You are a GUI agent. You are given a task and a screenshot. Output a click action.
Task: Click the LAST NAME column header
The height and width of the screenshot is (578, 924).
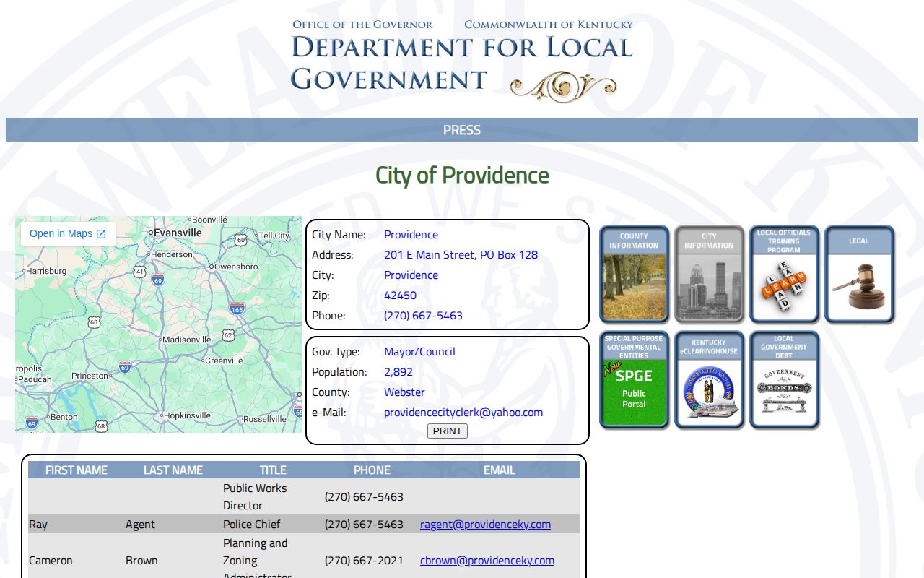click(173, 470)
